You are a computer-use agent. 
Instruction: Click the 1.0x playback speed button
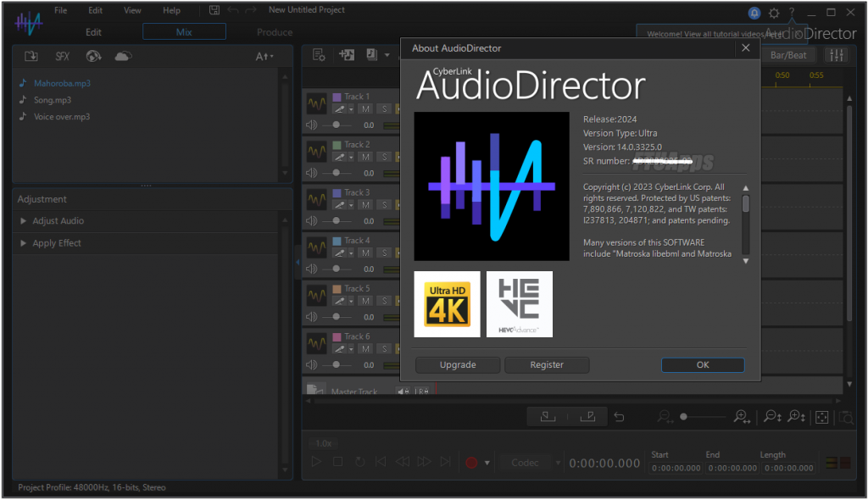point(324,443)
